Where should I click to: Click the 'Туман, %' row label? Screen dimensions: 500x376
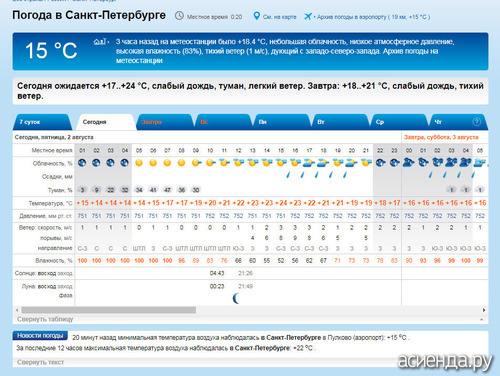coord(60,190)
